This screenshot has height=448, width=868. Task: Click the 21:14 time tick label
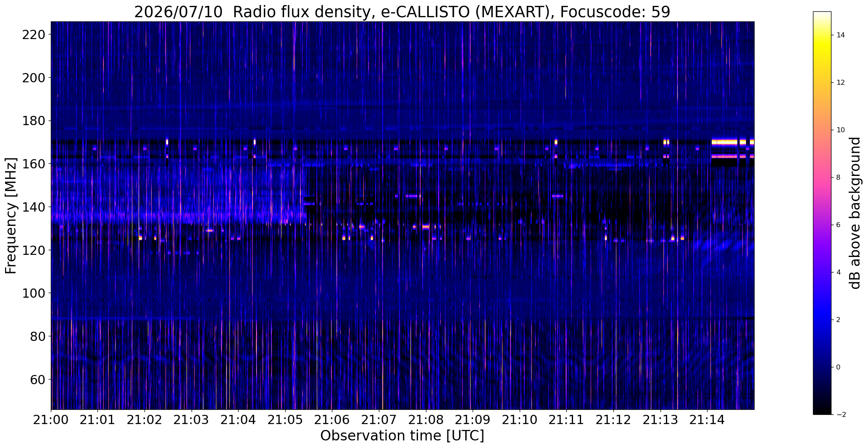708,420
